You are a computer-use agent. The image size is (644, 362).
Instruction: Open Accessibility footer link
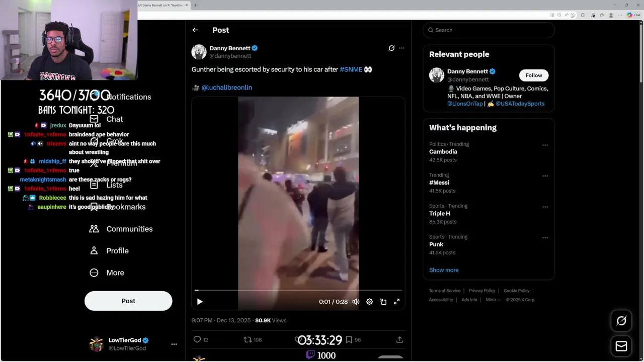pyautogui.click(x=441, y=300)
